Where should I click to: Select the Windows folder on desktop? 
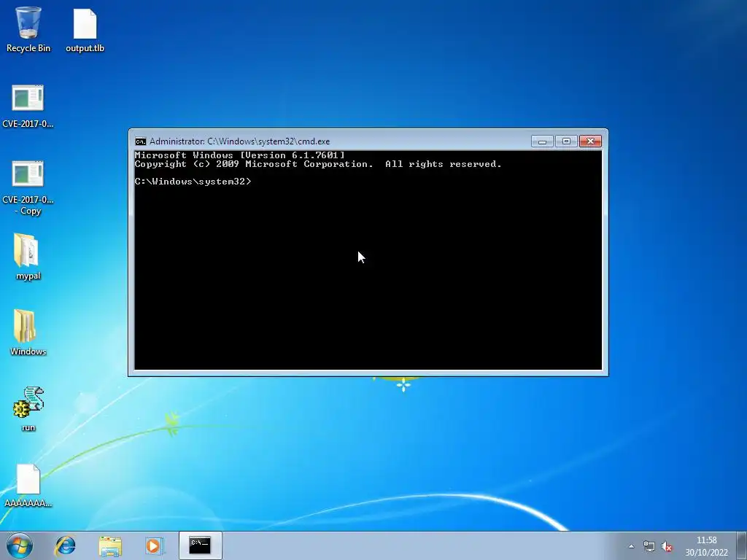pos(28,332)
